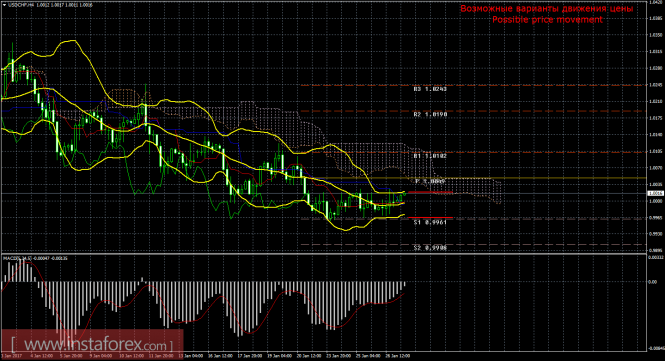
Task: Select the R2 1.0190 resistance level label
Action: [430, 114]
